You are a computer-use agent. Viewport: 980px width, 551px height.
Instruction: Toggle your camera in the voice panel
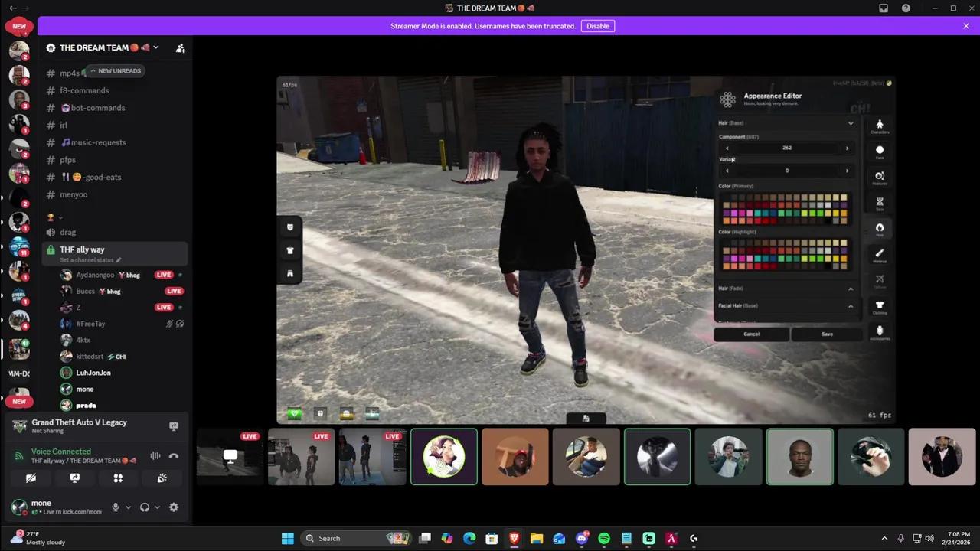tap(31, 478)
